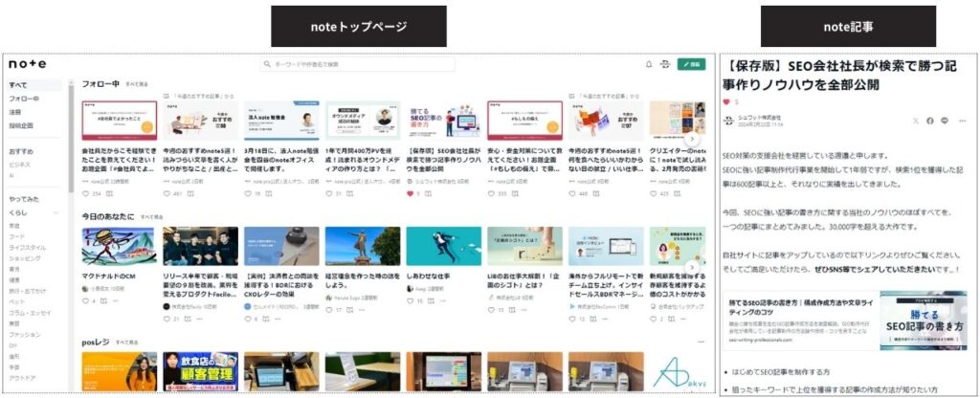The width and height of the screenshot is (980, 398).
Task: Open the user avatar icon beside bell
Action: point(665,64)
